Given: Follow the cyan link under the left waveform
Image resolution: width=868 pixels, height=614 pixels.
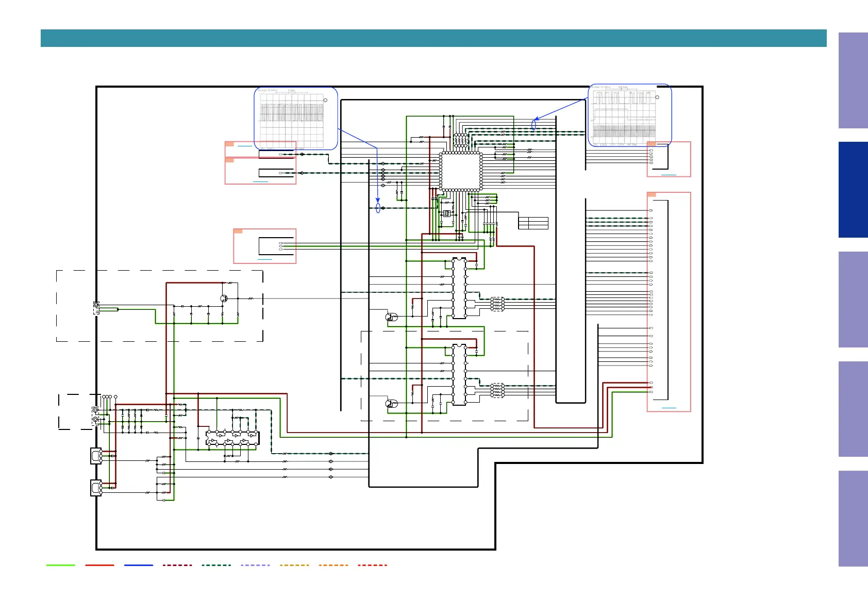Looking at the screenshot, I should pos(244,146).
